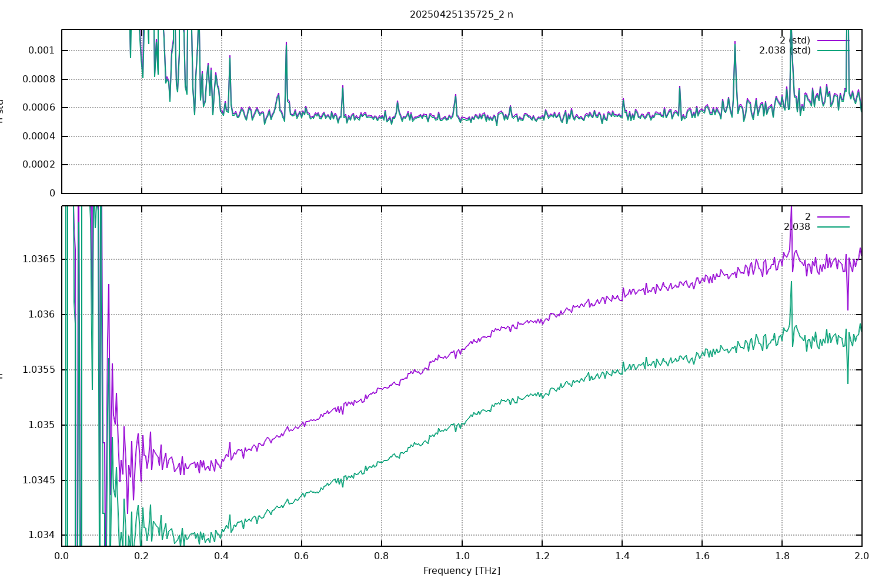Click the 0.0002 tick label on the top plot
The image size is (882, 588).
click(x=39, y=165)
